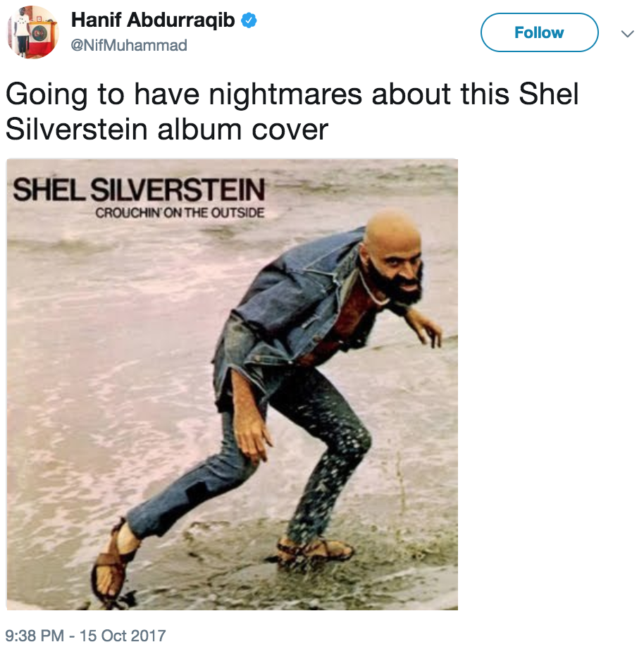The image size is (644, 654).
Task: Click the CROUCHIN' ON THE OUTSIDE subtitle
Action: [180, 213]
